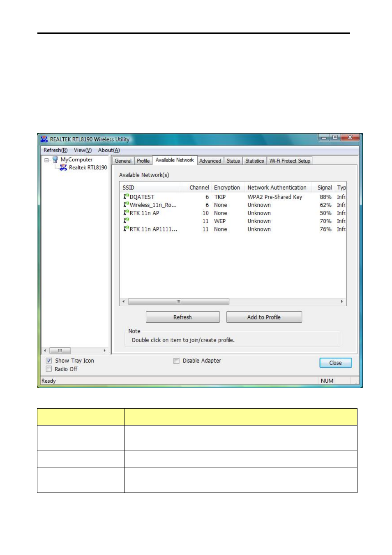
Task: Click the tree panel horizontal scrollbar thumb
Action: tap(60, 351)
